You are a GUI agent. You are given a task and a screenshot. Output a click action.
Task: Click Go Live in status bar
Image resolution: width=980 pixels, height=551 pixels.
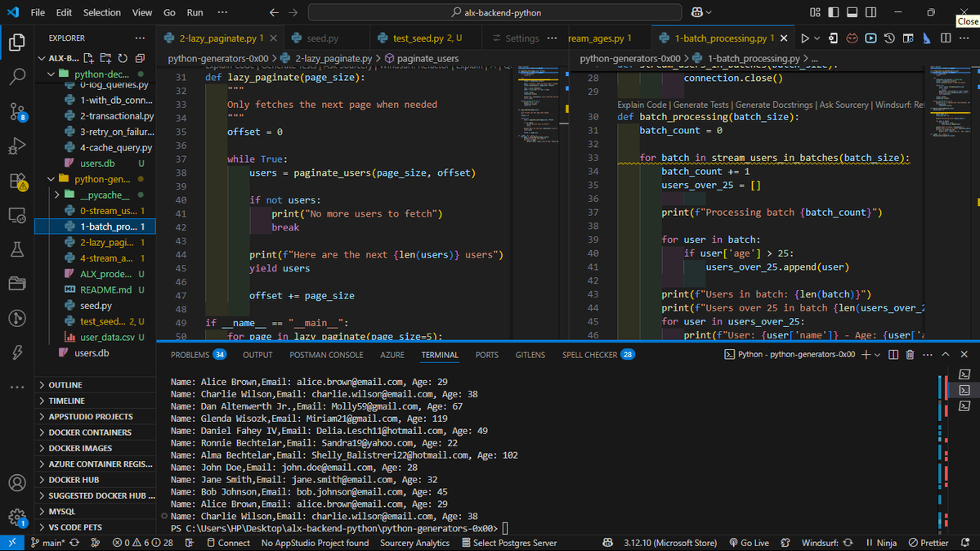click(750, 543)
